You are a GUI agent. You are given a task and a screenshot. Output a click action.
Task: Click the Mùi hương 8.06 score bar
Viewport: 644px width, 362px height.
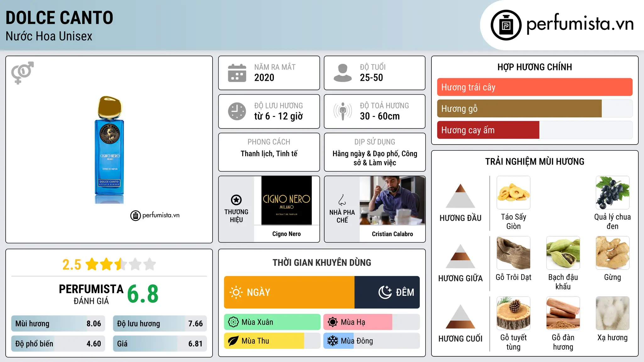(x=58, y=324)
